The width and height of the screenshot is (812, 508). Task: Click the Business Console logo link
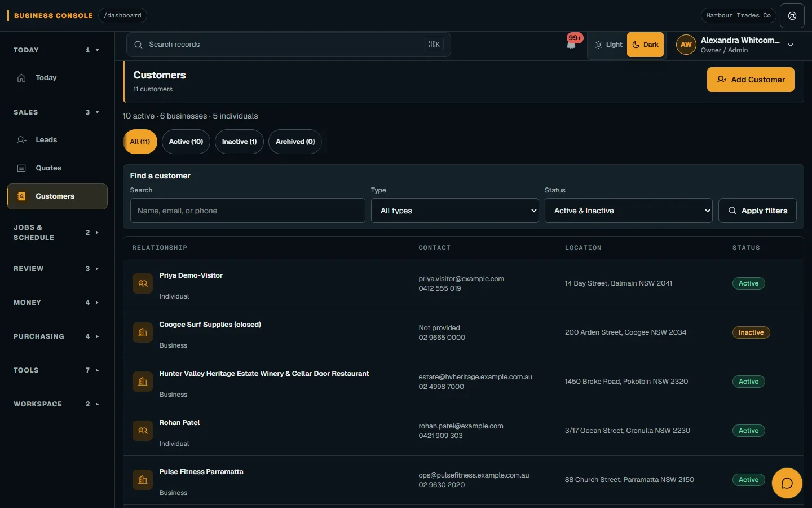(x=50, y=16)
